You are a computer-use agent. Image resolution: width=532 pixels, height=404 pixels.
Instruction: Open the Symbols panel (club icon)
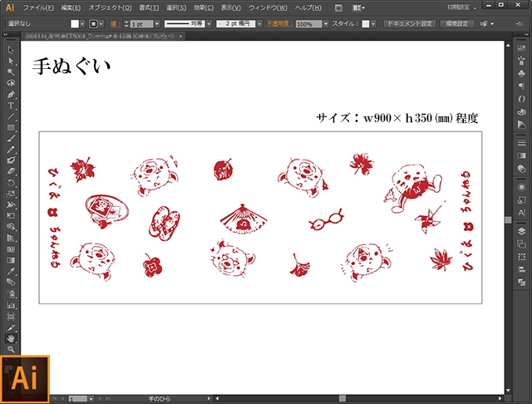[521, 73]
